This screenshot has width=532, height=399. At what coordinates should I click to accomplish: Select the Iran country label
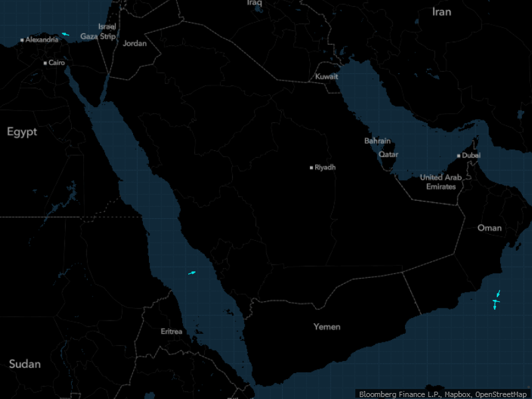tap(442, 12)
